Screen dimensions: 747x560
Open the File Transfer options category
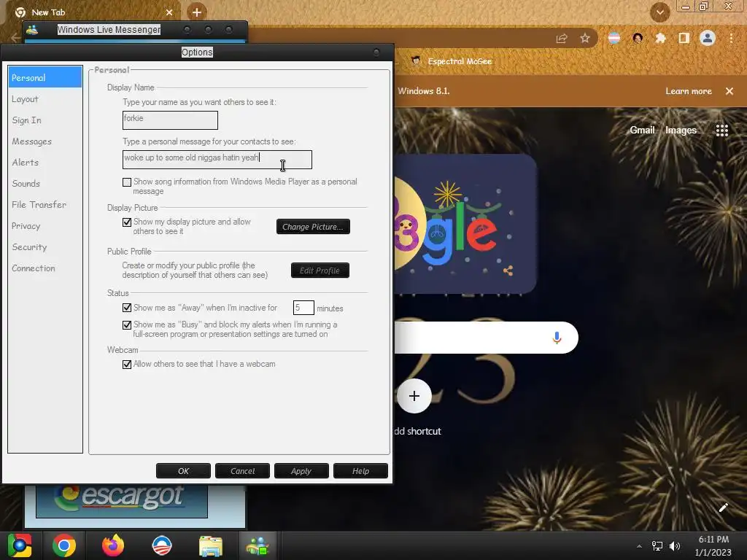(39, 205)
